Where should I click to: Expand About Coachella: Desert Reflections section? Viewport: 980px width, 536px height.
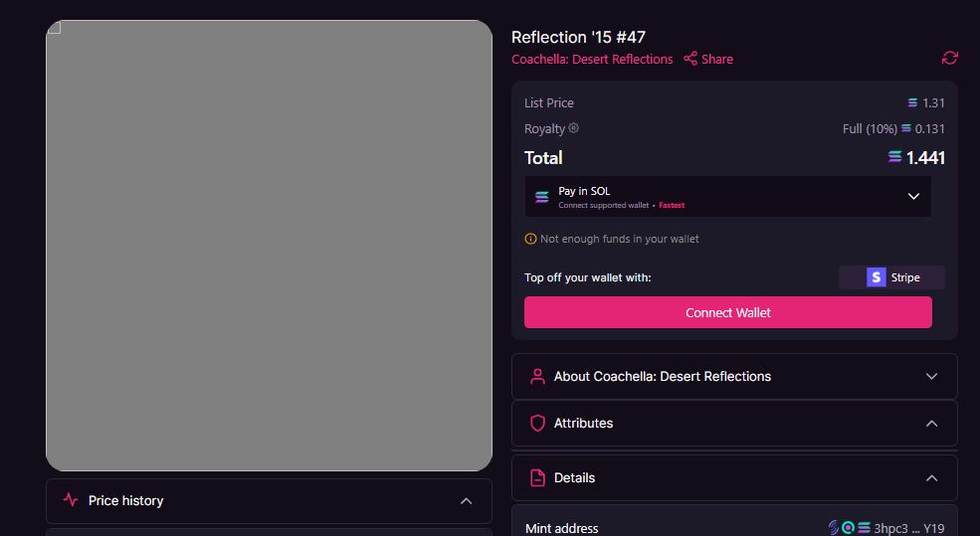click(734, 376)
